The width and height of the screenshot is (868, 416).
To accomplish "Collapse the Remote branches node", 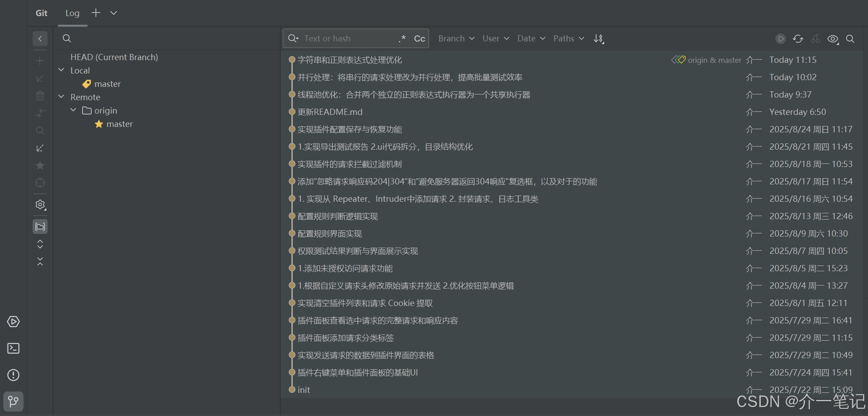I will (61, 97).
